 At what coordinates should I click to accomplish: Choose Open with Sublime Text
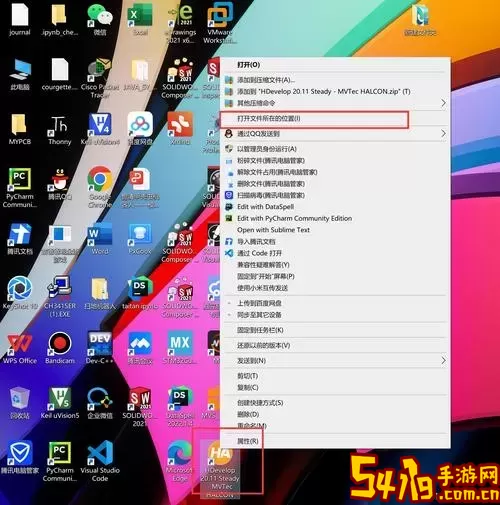(x=273, y=230)
